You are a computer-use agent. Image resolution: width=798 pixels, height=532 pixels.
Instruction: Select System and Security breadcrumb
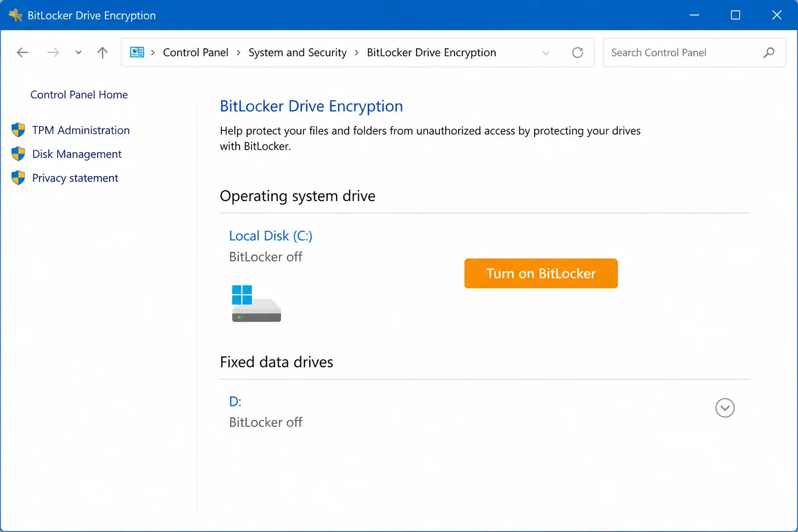pos(297,52)
